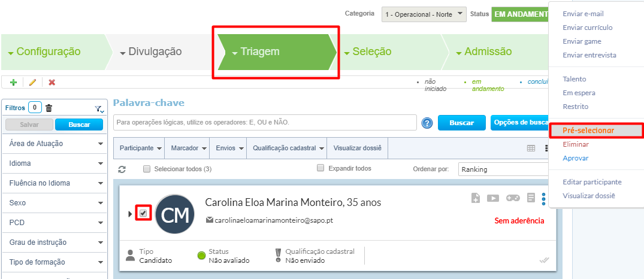The width and height of the screenshot is (644, 279).
Task: Toggle the Selecionar todos checkbox
Action: coord(147,169)
